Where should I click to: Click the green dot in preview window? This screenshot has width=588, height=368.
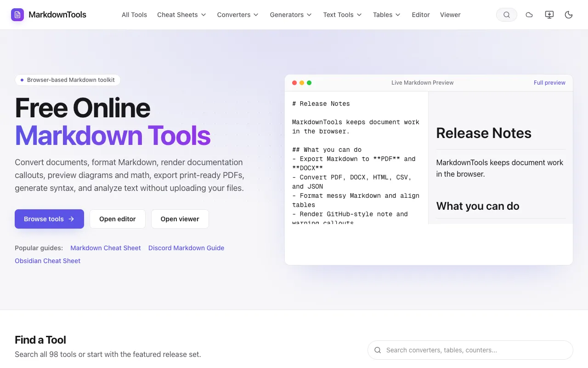pyautogui.click(x=309, y=83)
